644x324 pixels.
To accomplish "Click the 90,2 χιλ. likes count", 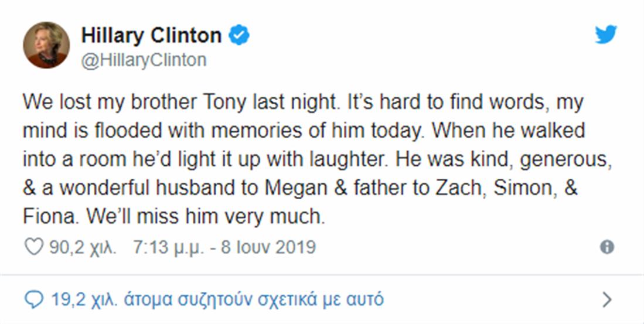I will click(x=83, y=247).
